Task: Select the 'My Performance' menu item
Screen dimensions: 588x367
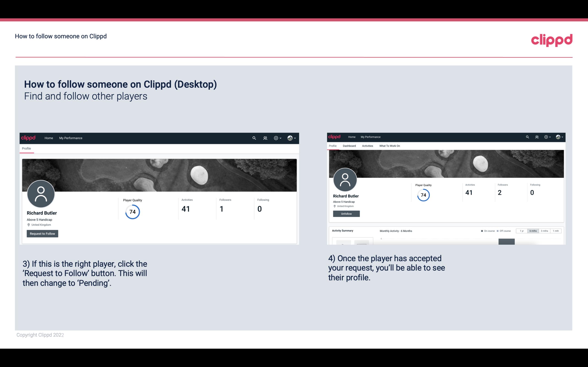Action: coord(71,138)
